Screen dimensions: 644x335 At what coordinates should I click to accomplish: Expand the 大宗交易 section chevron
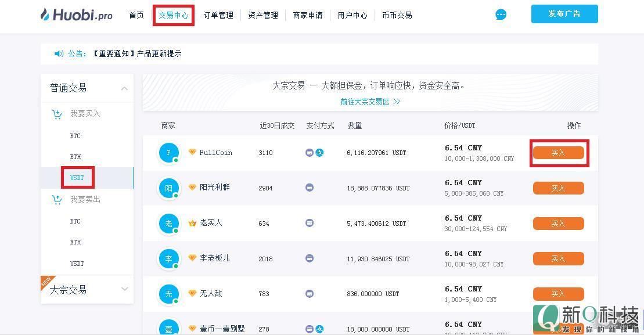124,289
